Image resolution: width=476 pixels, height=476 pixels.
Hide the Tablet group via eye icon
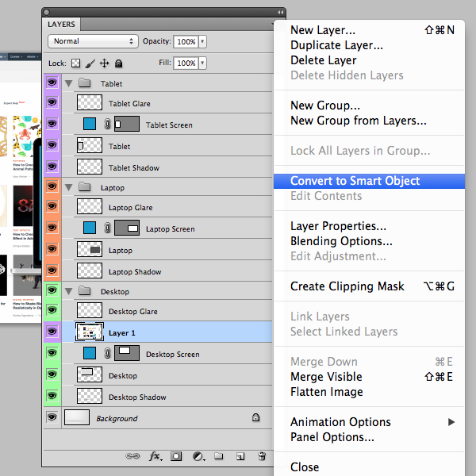[x=52, y=83]
